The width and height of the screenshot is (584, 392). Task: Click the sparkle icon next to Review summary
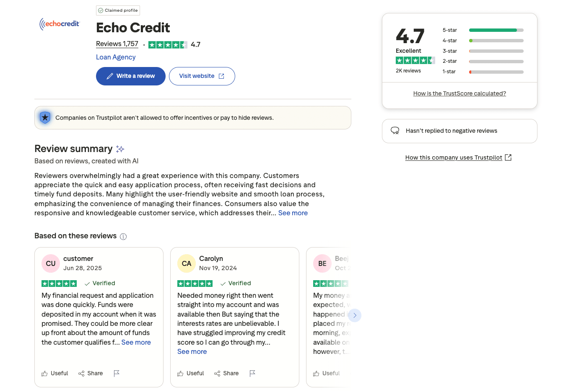click(120, 149)
